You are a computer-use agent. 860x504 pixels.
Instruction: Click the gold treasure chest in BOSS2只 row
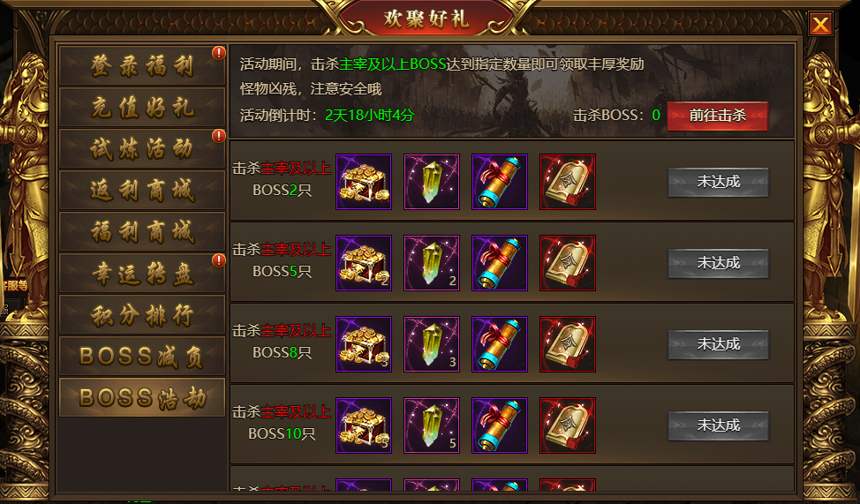click(x=364, y=182)
